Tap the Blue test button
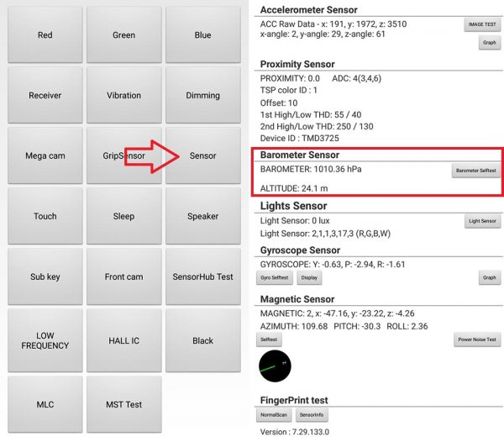Image resolution: width=504 pixels, height=442 pixels. [x=203, y=34]
